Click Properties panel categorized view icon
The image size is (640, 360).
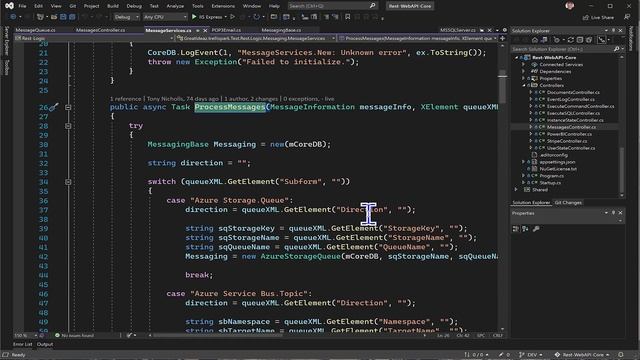coord(516,229)
